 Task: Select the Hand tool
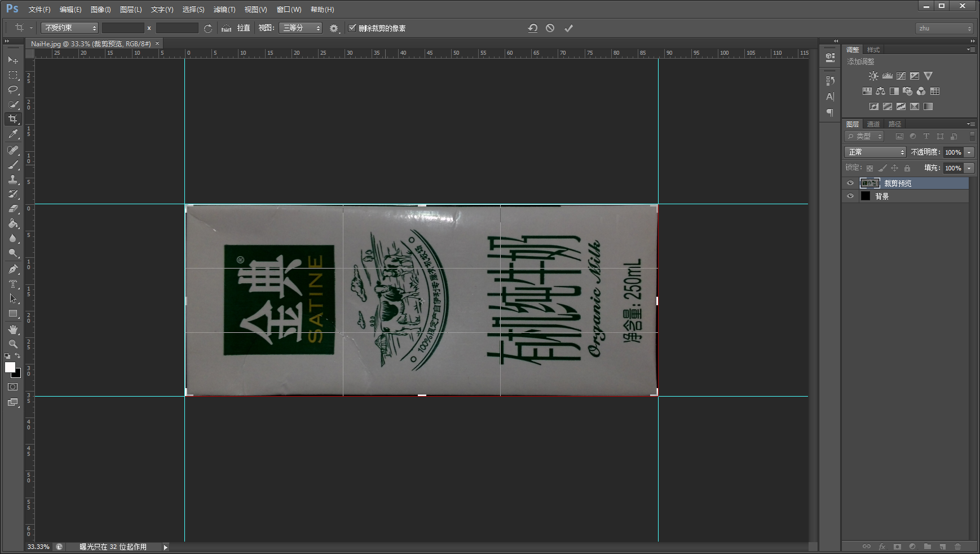[13, 329]
